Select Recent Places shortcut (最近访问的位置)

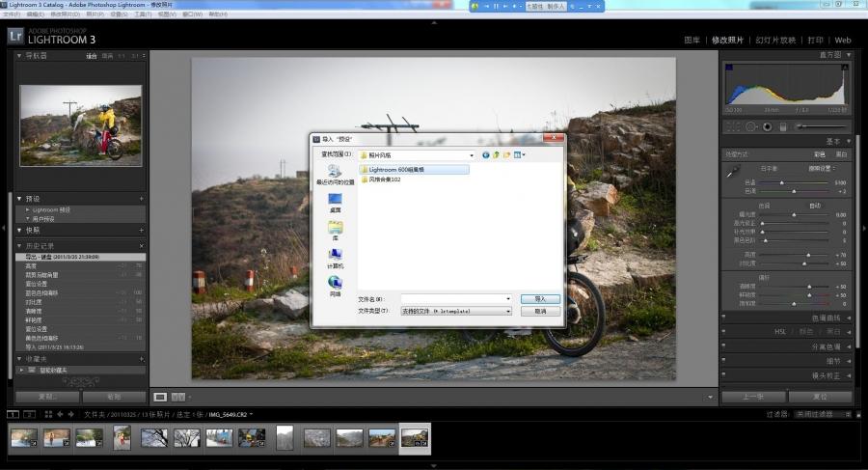click(335, 175)
